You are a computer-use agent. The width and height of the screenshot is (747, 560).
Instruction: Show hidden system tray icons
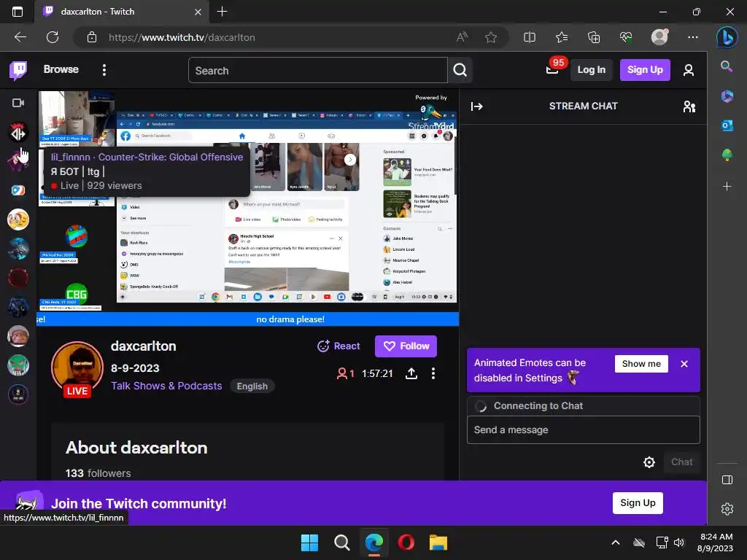(x=616, y=542)
